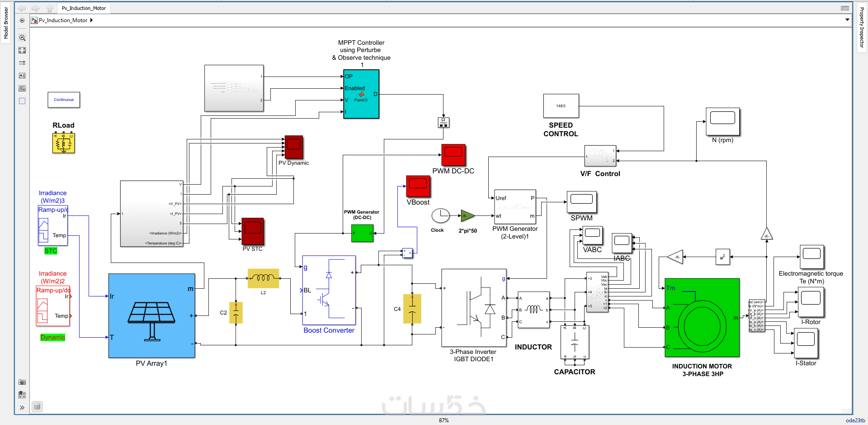Select the N (rpm) scope block
This screenshot has width=868, height=425.
coord(723,121)
